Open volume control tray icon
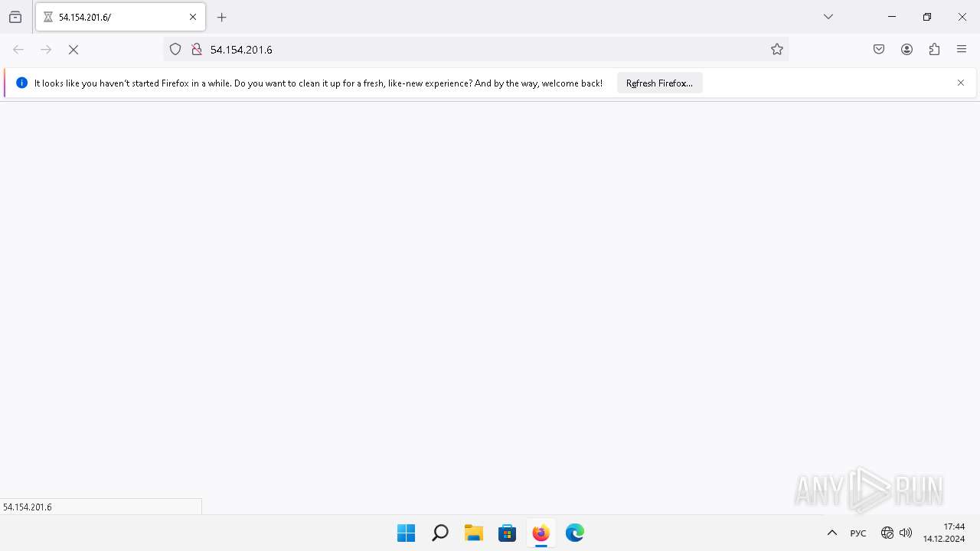The height and width of the screenshot is (551, 980). (x=906, y=533)
